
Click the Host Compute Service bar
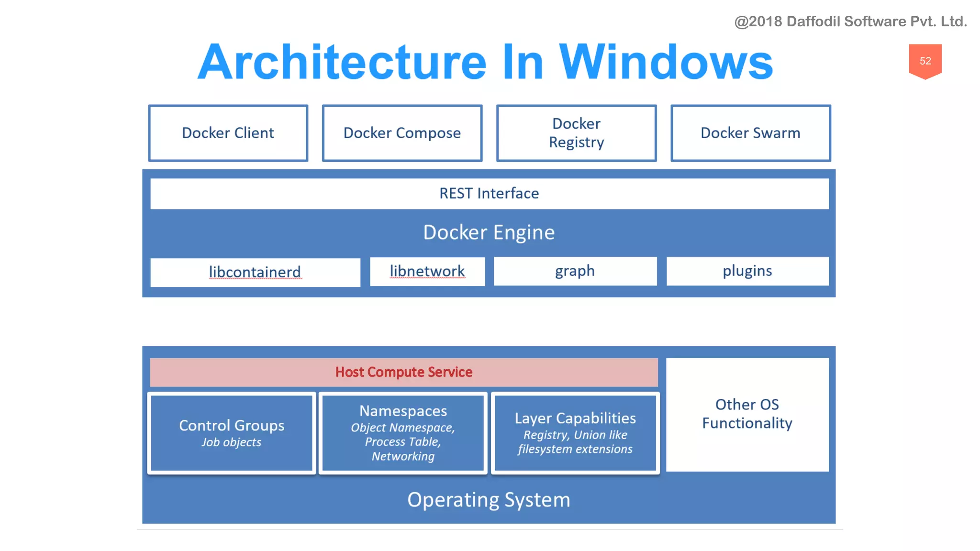click(403, 372)
